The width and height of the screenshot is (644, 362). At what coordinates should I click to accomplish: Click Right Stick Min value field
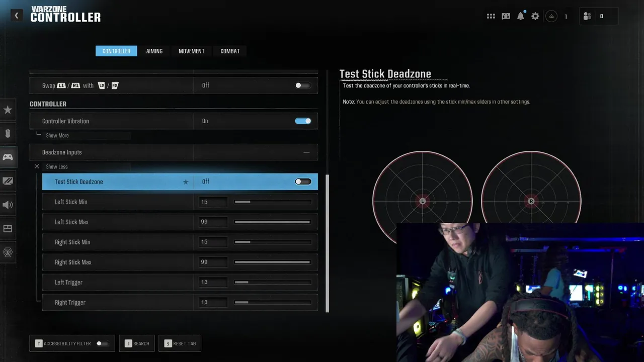(213, 242)
